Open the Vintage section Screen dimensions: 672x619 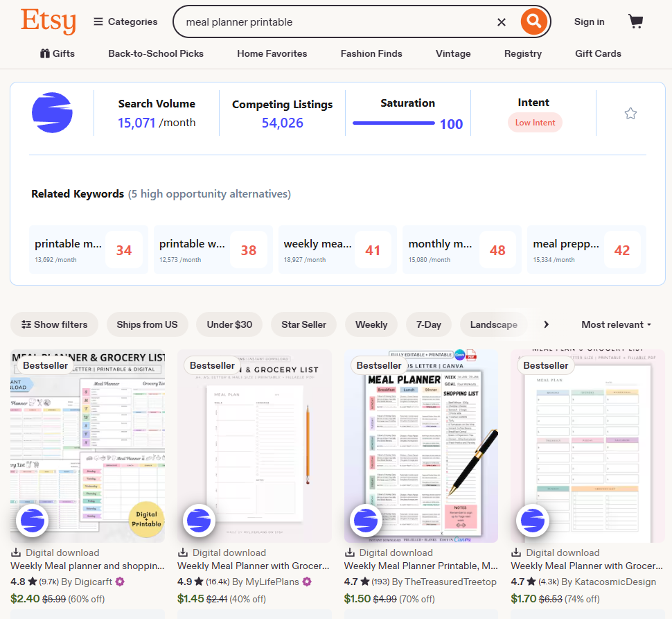click(453, 53)
